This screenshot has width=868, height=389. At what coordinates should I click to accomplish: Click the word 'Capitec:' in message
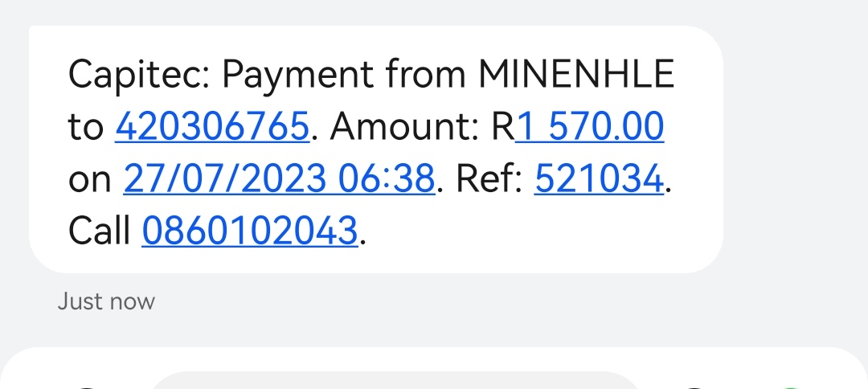coord(139,75)
